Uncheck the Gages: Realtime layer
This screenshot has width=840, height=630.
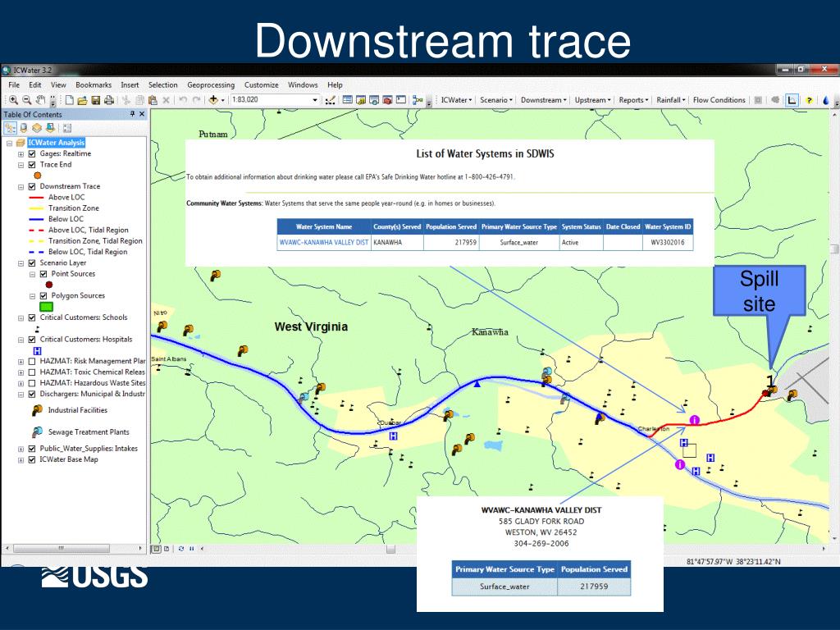(x=32, y=153)
